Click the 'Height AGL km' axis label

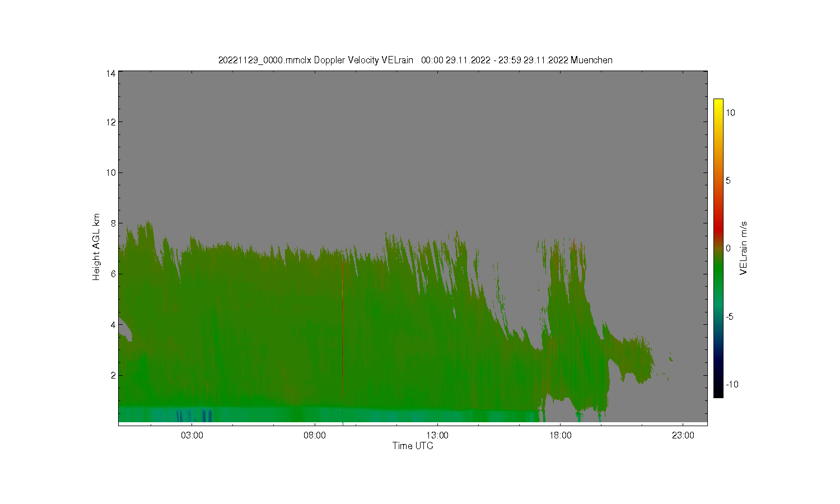[x=96, y=247]
